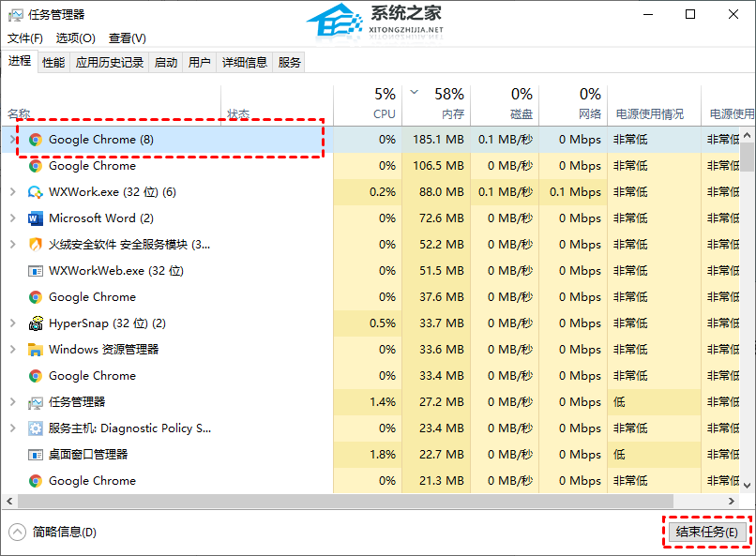Image resolution: width=756 pixels, height=556 pixels.
Task: Click the 任务管理器 process row icon
Action: point(36,402)
